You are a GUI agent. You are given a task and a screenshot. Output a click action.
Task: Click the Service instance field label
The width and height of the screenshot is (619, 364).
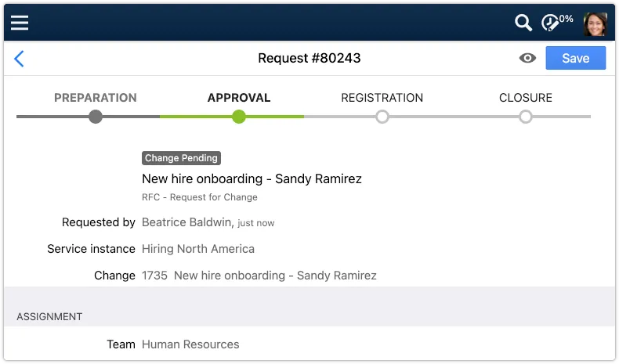tap(91, 249)
